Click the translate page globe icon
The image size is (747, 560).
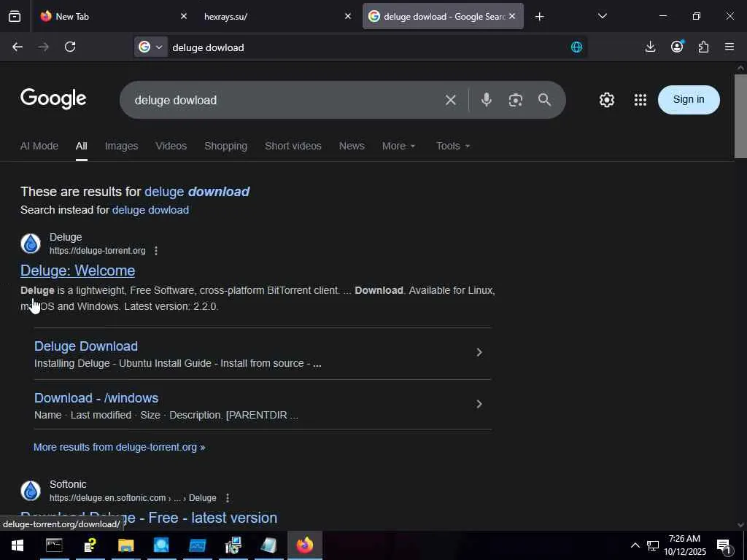click(576, 47)
